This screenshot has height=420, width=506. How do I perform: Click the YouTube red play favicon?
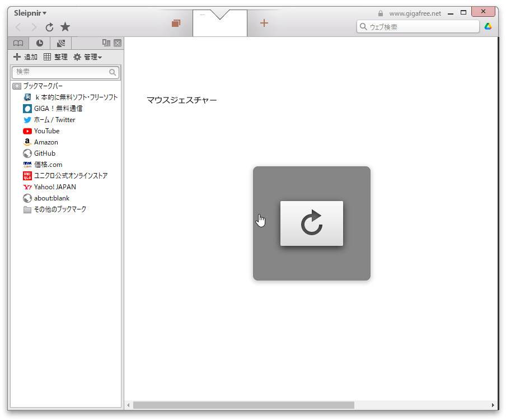[27, 131]
